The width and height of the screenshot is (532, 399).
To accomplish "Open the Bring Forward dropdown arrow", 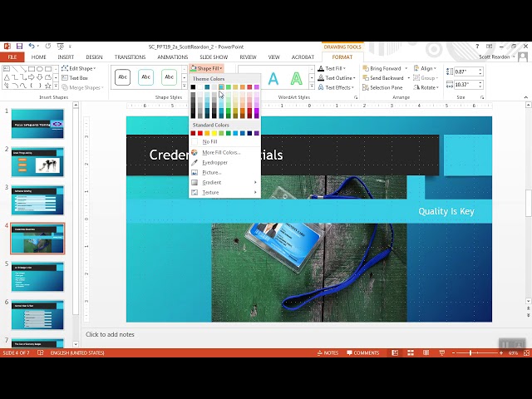I will click(x=406, y=68).
